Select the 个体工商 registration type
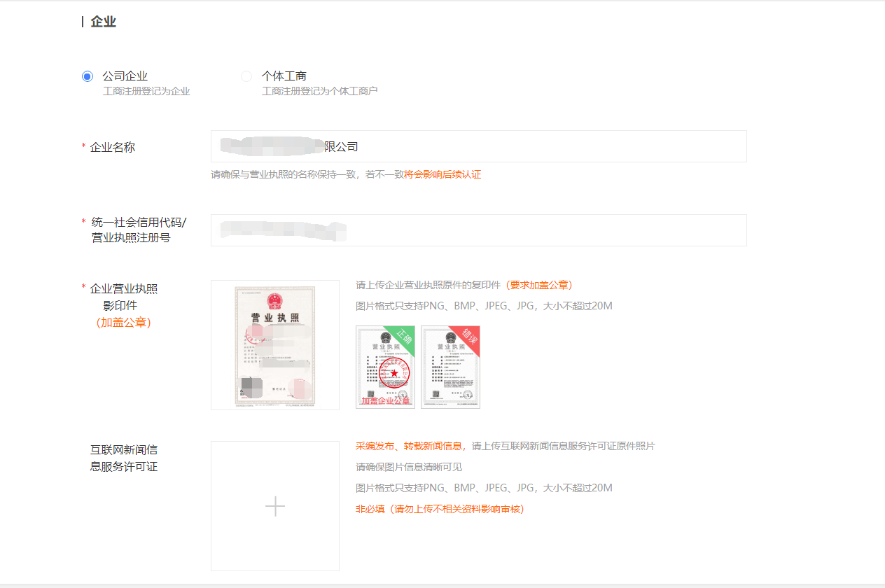 (x=246, y=76)
